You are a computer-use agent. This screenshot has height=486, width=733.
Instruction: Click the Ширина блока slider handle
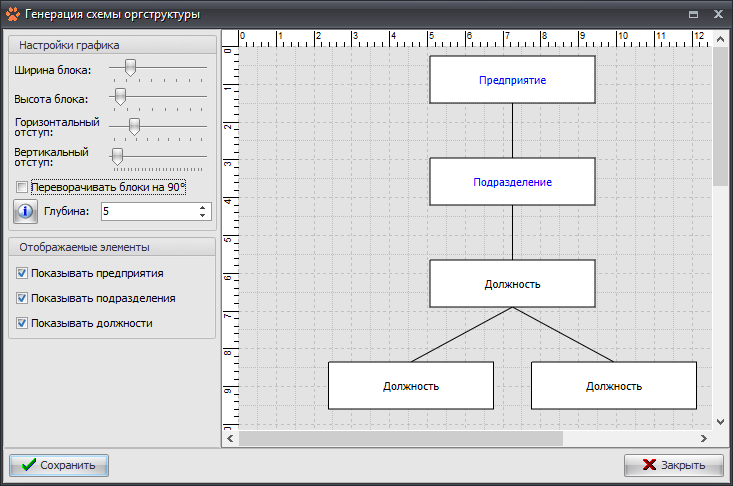[x=129, y=68]
